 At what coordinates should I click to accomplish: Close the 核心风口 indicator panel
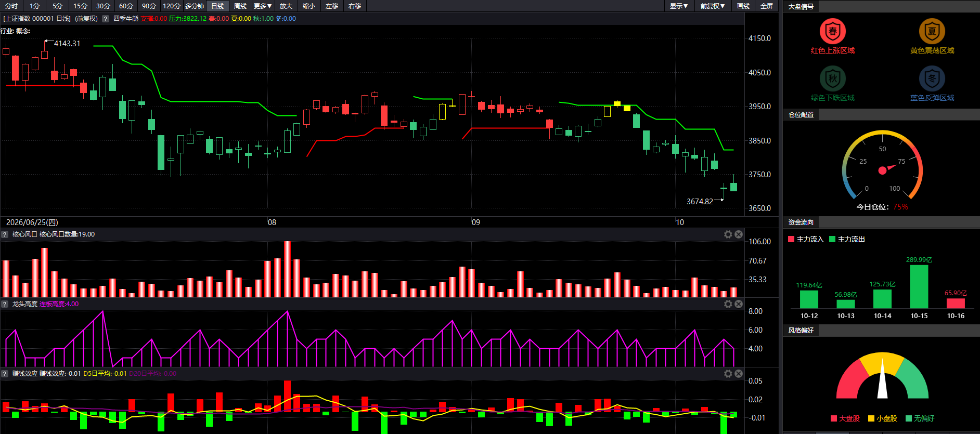(x=739, y=234)
